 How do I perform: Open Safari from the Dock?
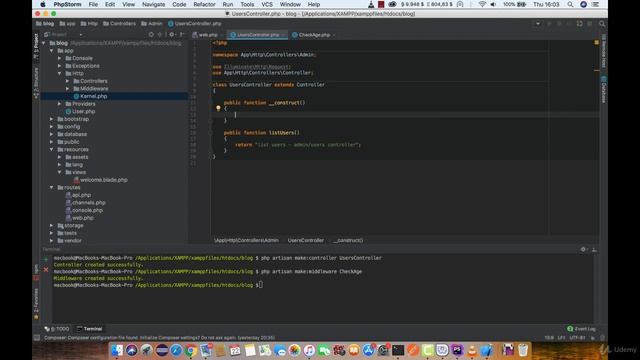(x=176, y=350)
